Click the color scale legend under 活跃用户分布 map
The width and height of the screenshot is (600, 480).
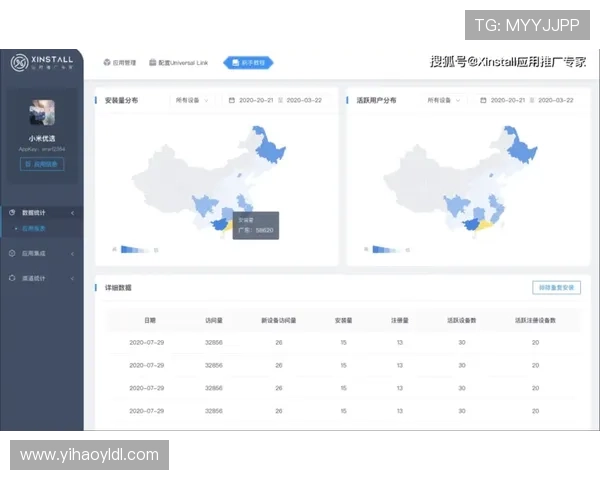tap(387, 250)
